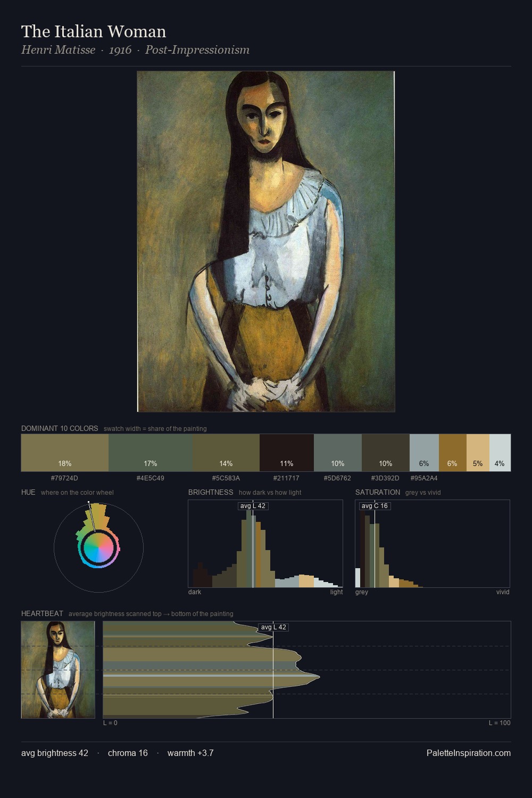
Task: Click the title 'The Italian Woman'
Action: pos(94,31)
